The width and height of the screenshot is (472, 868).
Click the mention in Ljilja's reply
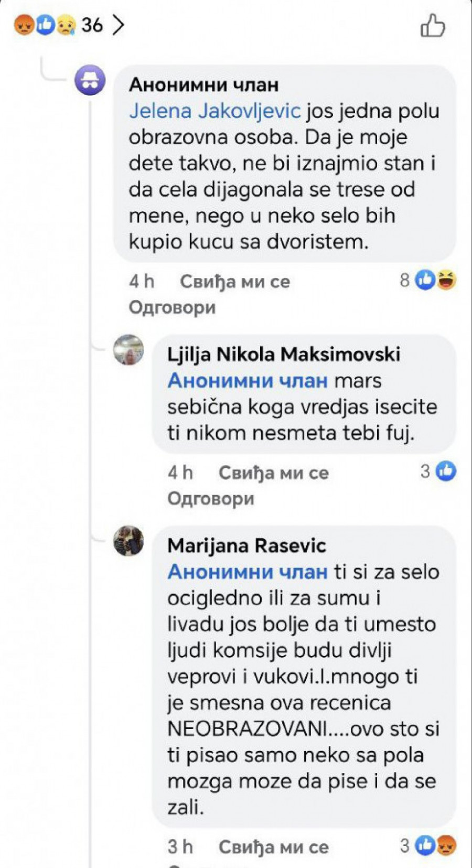[x=248, y=381]
